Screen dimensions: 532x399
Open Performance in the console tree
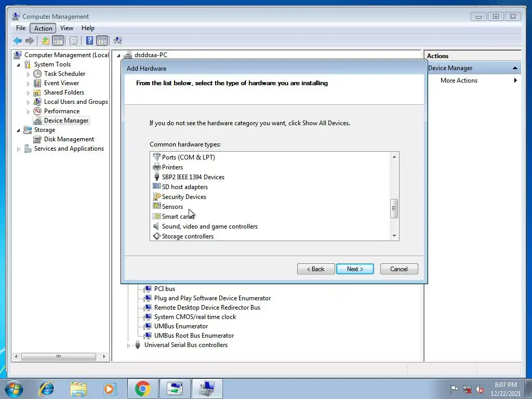tap(62, 111)
